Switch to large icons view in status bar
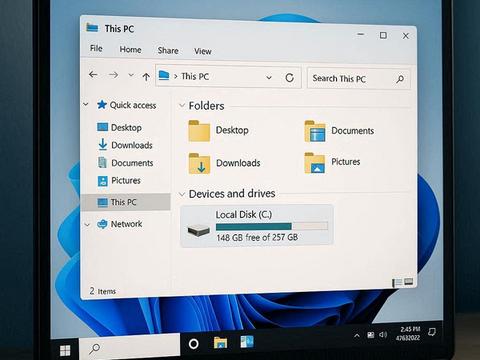The width and height of the screenshot is (480, 360). pos(409,282)
